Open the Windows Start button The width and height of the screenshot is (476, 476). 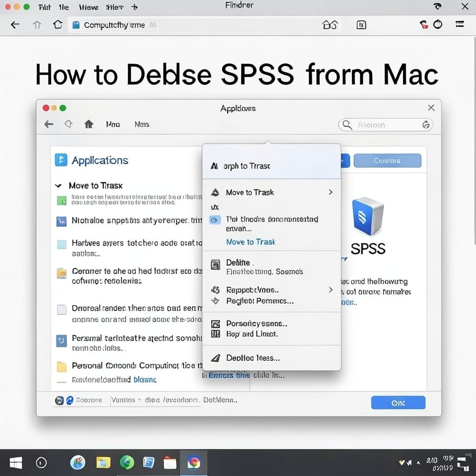[x=15, y=463]
